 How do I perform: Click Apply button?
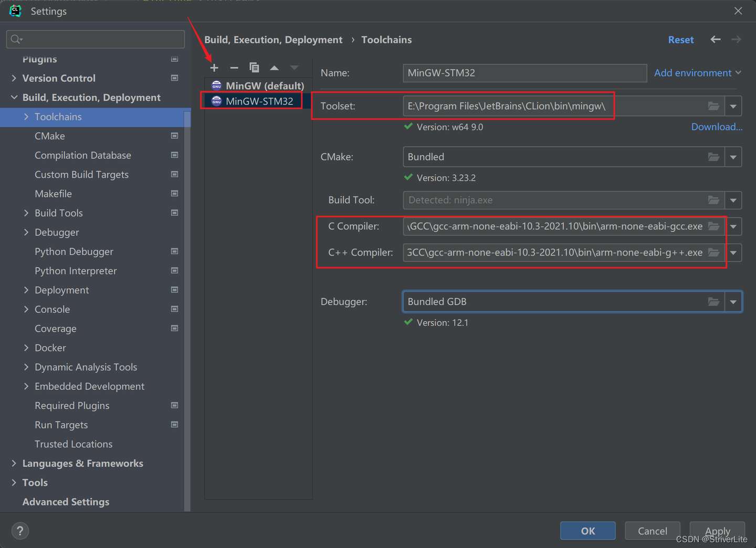point(717,531)
